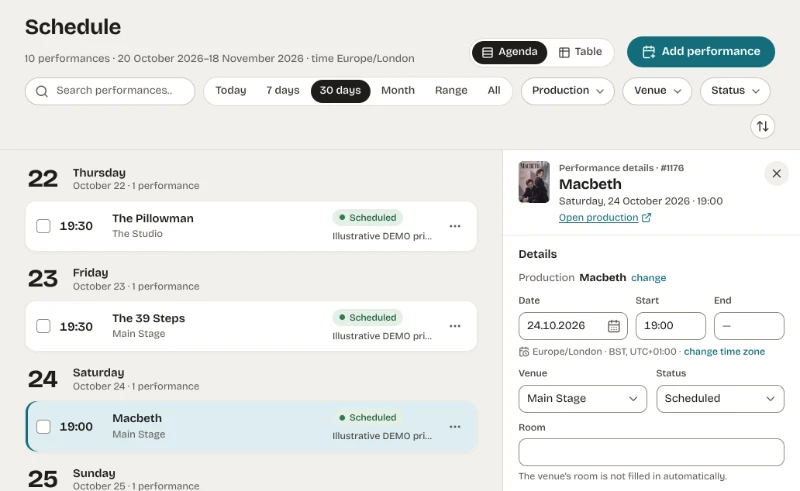Follow the Open production link
The height and width of the screenshot is (491, 800).
(598, 217)
